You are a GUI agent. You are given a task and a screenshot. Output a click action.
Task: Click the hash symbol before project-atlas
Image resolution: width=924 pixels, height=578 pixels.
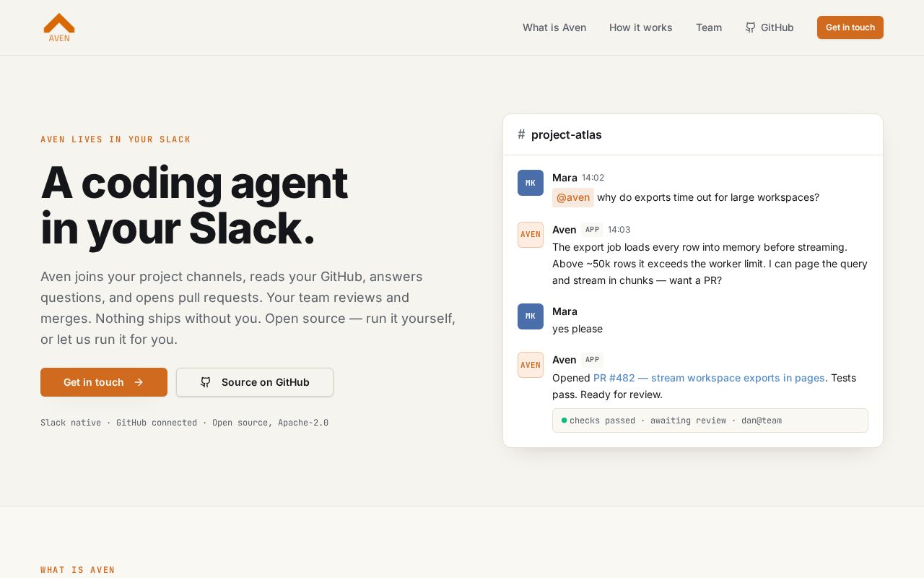pyautogui.click(x=521, y=134)
